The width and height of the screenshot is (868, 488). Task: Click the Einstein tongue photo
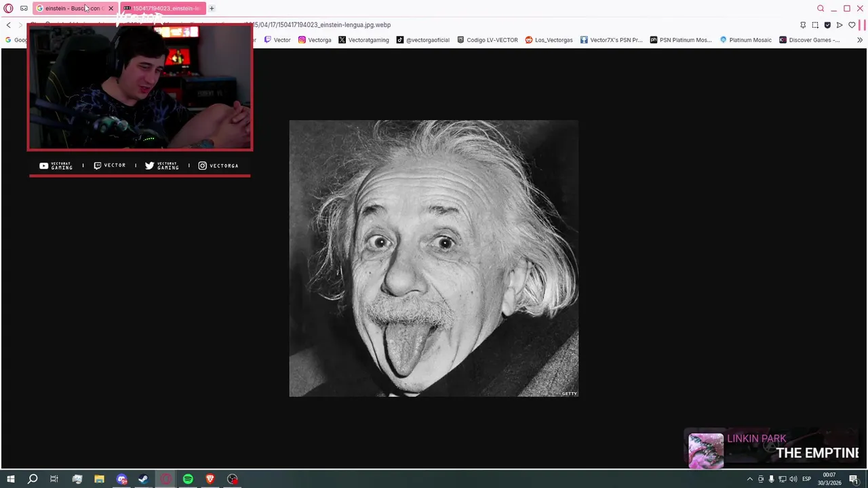tap(433, 258)
